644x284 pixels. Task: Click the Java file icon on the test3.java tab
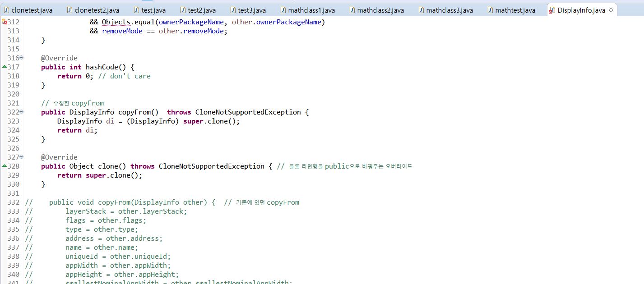tap(233, 10)
